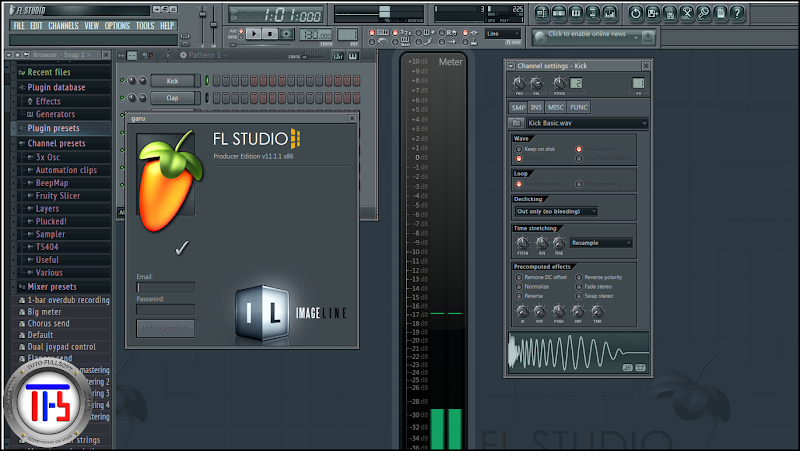This screenshot has width=800, height=451.
Task: Switch to the MISC tab
Action: pos(555,107)
